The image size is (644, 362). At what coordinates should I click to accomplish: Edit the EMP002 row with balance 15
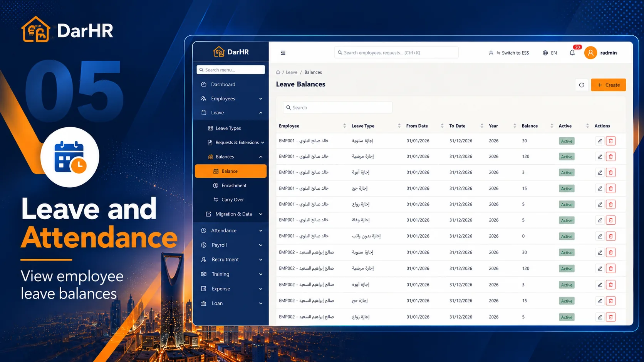tap(600, 301)
